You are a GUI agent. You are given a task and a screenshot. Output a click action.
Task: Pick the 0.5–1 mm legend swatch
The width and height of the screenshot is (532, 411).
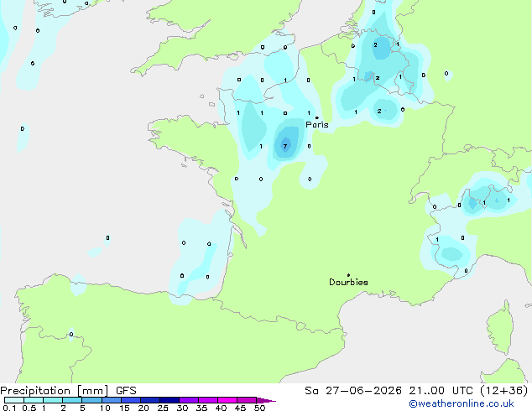[x=34, y=400]
